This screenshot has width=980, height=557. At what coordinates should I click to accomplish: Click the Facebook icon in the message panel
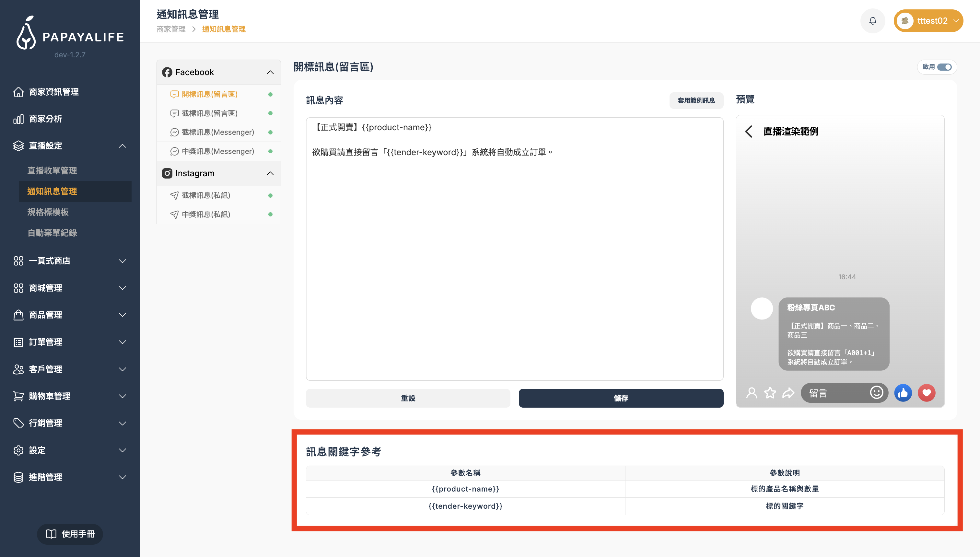pos(167,72)
